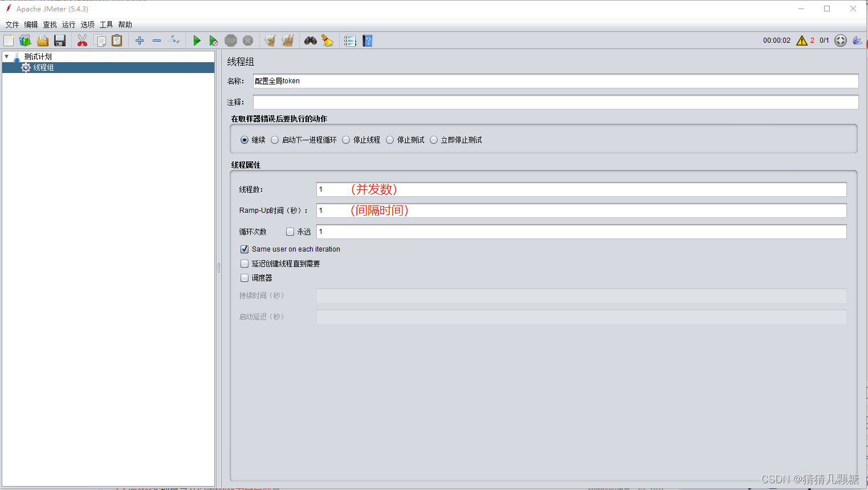868x490 pixels.
Task: Click the greyed Shutdown icon
Action: point(248,41)
